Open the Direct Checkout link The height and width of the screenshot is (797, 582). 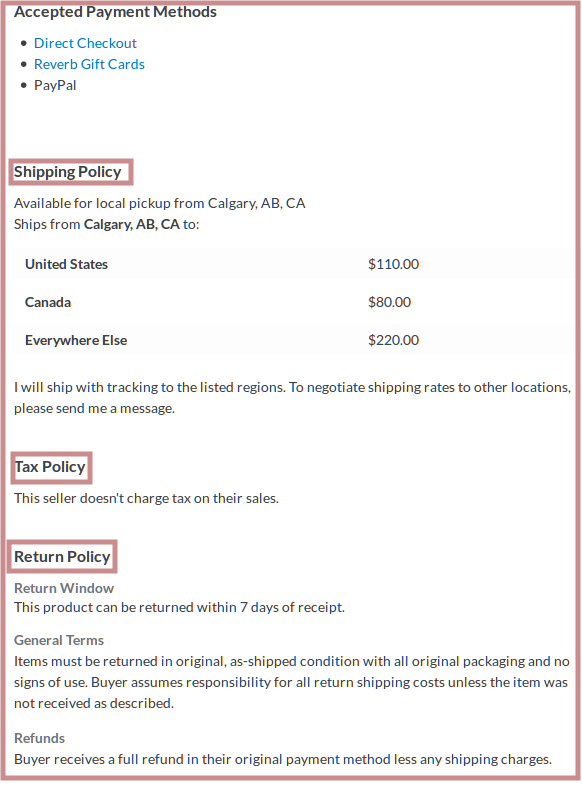coord(85,43)
